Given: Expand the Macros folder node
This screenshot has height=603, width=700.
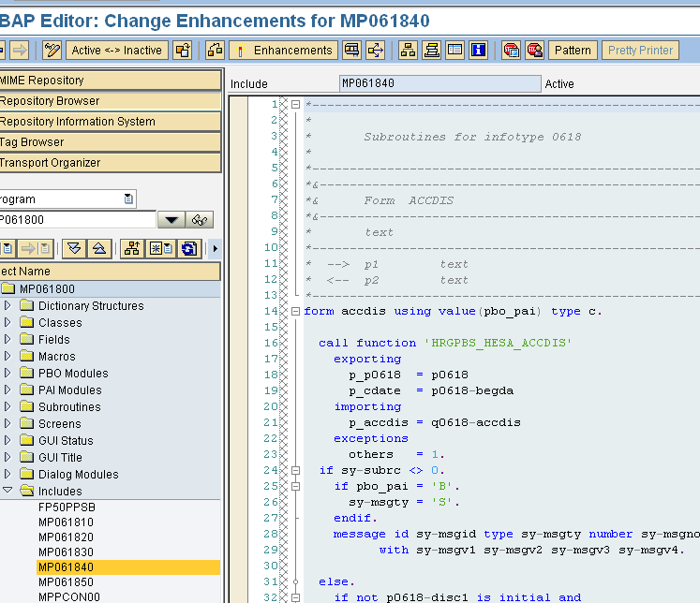Looking at the screenshot, I should point(7,356).
